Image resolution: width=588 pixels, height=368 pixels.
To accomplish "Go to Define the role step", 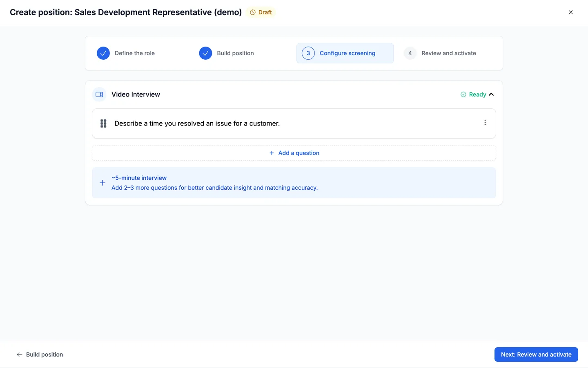I will click(x=135, y=53).
